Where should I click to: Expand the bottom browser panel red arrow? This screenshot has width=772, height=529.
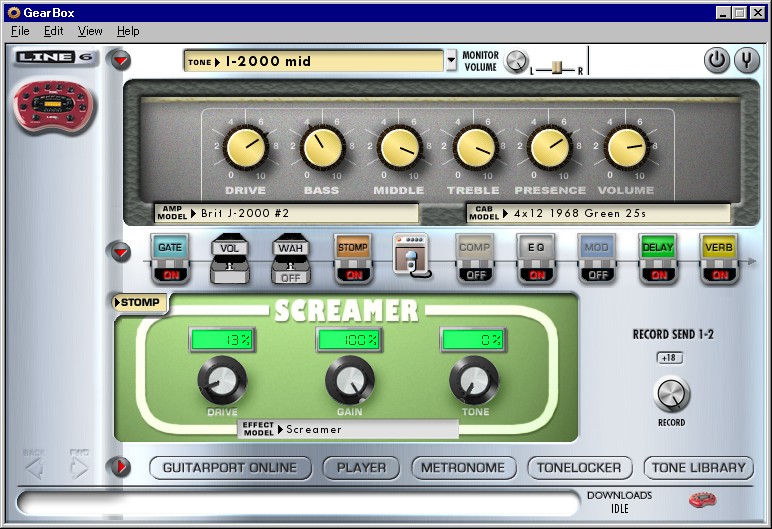click(x=121, y=466)
